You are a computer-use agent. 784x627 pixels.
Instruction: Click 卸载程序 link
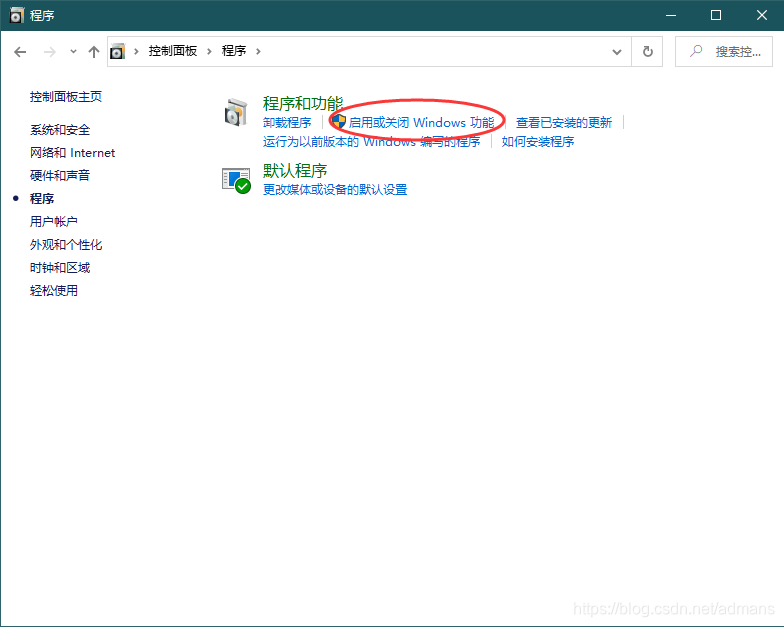coord(287,122)
